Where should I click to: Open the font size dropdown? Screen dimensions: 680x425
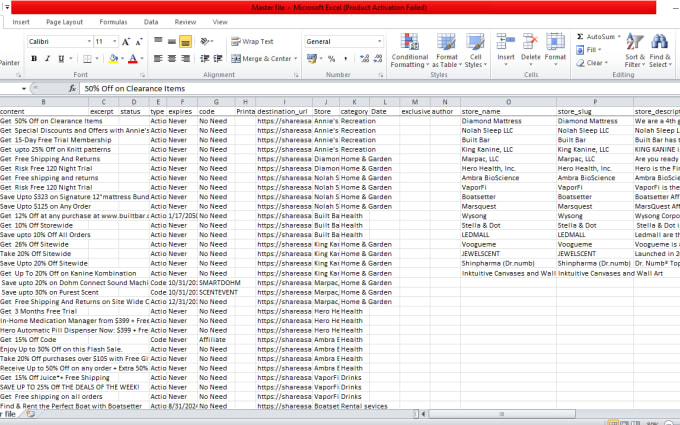click(114, 42)
